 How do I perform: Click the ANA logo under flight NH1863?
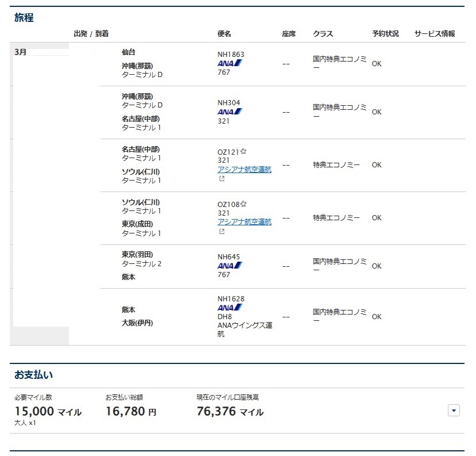pyautogui.click(x=229, y=63)
